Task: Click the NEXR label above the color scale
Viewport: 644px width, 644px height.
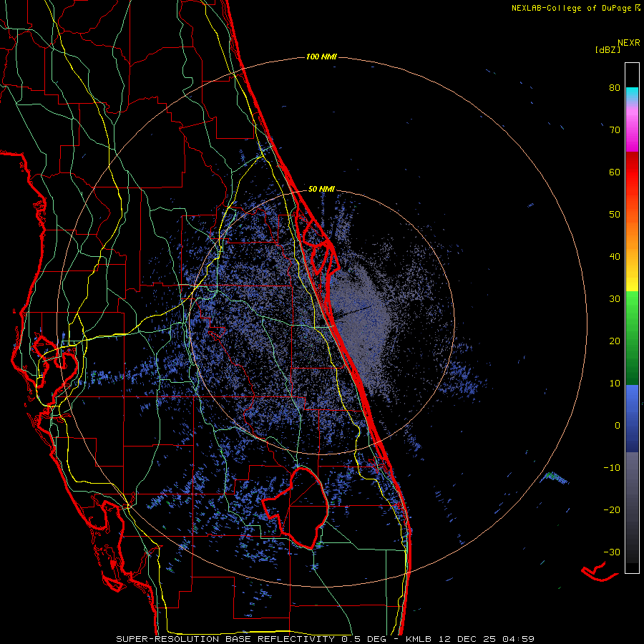Action: pos(629,43)
